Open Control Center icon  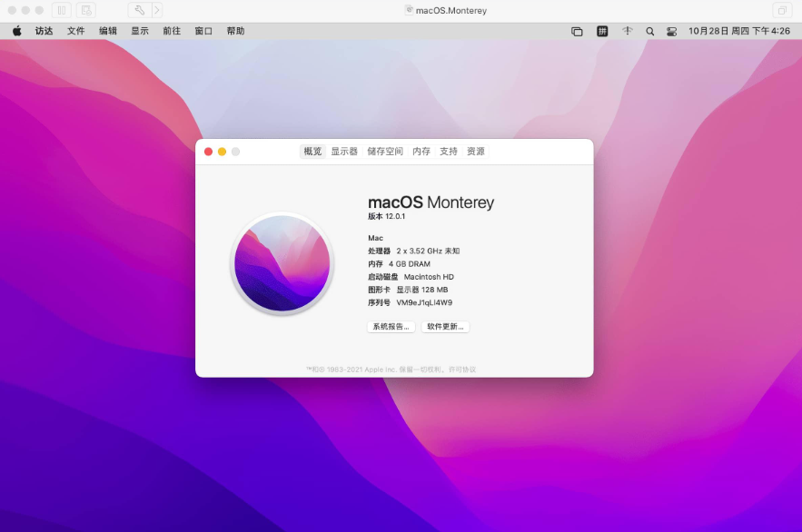671,32
